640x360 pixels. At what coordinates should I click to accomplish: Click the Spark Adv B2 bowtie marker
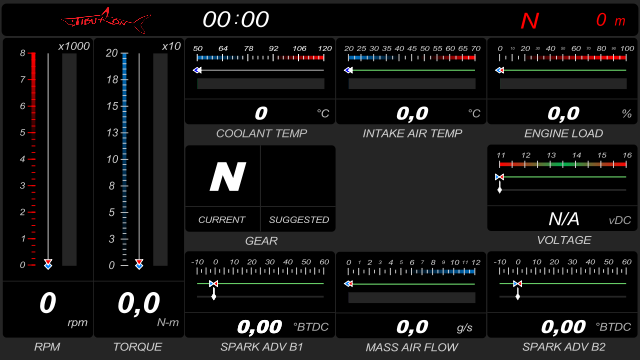[518, 284]
